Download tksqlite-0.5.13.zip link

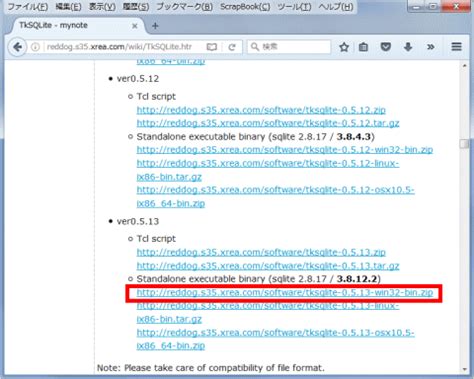tap(261, 252)
